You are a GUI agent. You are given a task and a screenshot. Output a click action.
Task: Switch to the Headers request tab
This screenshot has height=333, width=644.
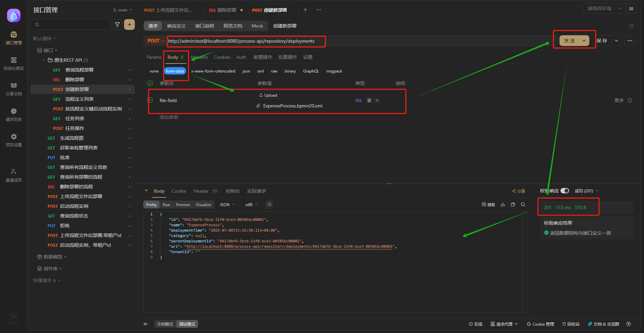pos(199,57)
